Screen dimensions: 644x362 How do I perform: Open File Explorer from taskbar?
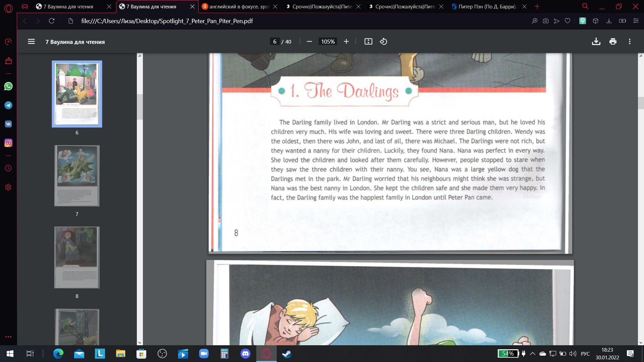(x=120, y=354)
